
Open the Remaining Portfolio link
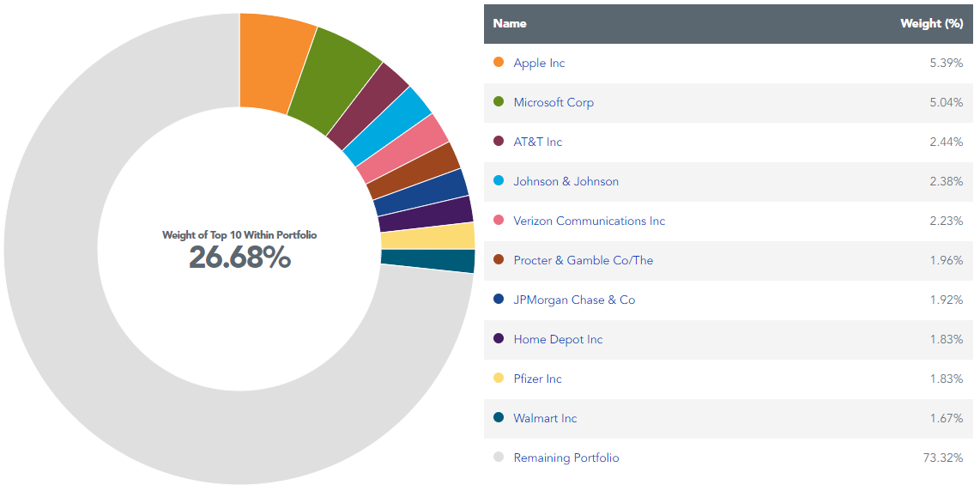[x=566, y=458]
